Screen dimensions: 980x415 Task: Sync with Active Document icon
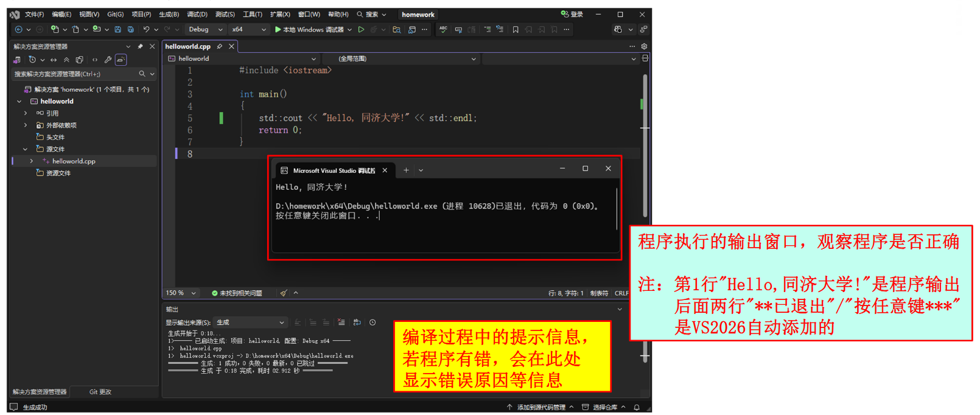[54, 60]
